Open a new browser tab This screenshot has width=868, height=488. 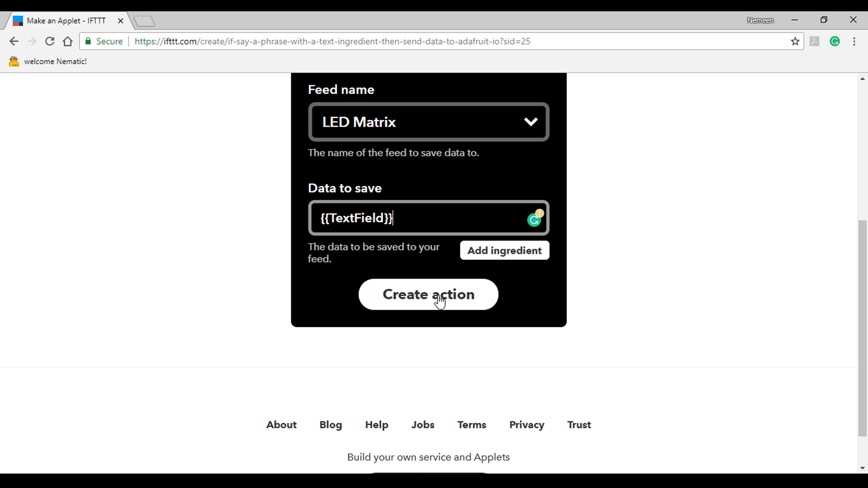click(x=145, y=21)
